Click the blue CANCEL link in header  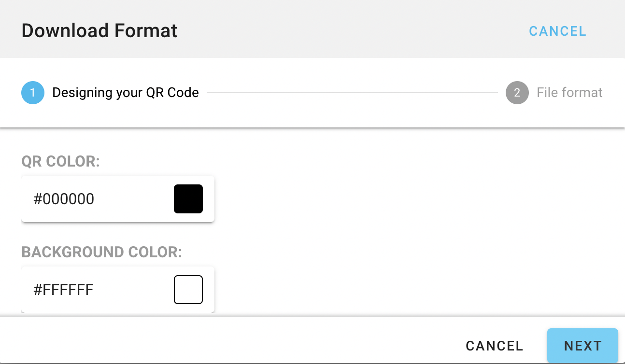(x=557, y=31)
